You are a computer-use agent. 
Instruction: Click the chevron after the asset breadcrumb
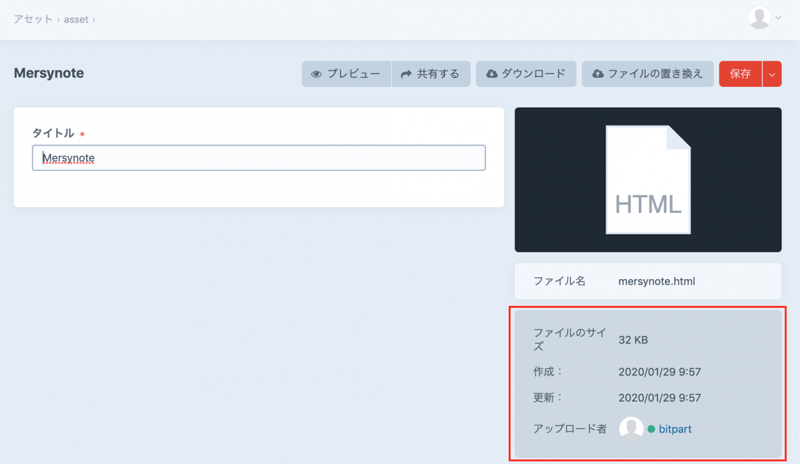[94, 20]
